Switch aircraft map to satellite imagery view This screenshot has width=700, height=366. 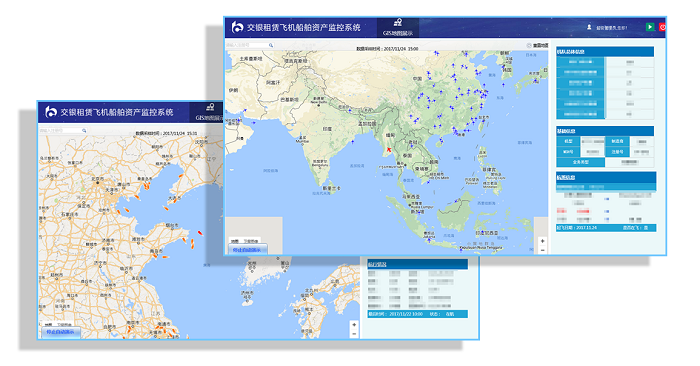point(251,241)
